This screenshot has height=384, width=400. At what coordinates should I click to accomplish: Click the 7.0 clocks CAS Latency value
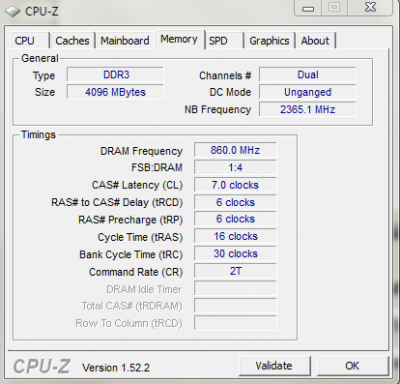click(235, 185)
